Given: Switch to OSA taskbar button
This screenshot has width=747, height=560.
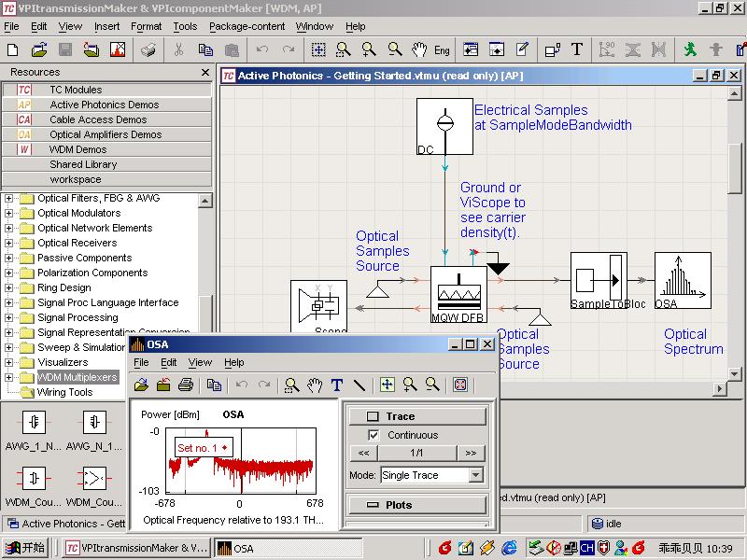Looking at the screenshot, I should pos(288,548).
